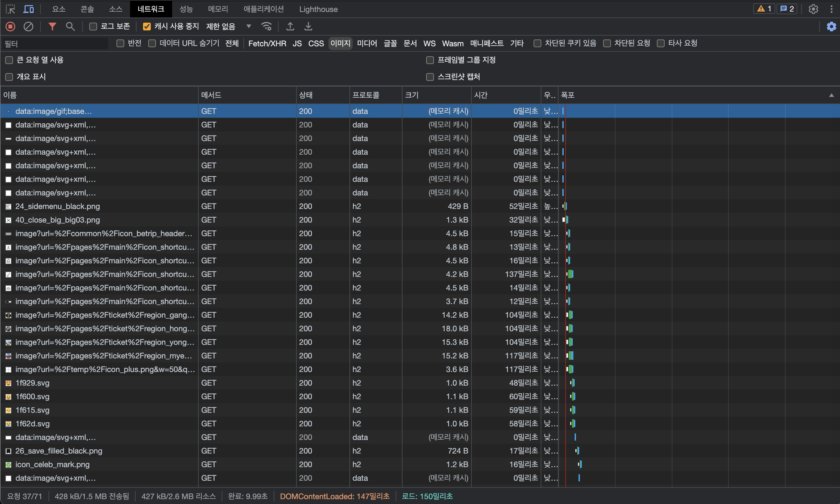Open the network conditions wifi icon

(266, 27)
